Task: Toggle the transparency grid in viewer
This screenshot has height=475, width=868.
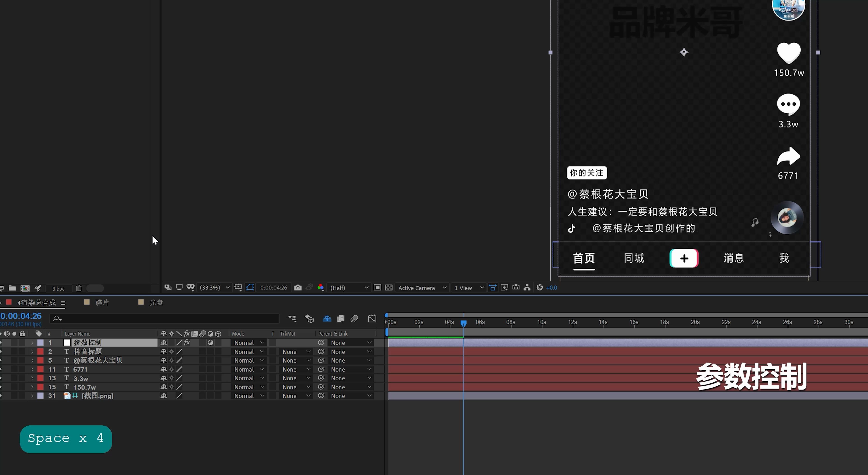Action: coord(389,287)
